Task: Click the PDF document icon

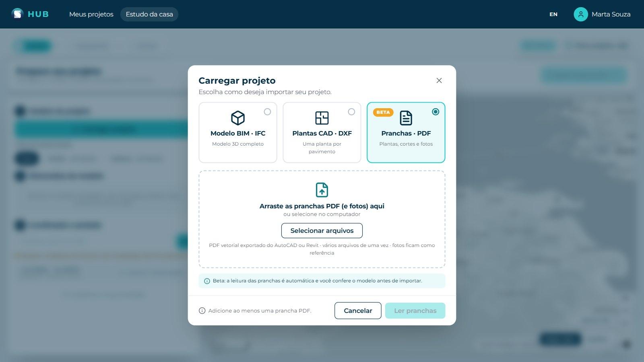Action: (x=406, y=118)
